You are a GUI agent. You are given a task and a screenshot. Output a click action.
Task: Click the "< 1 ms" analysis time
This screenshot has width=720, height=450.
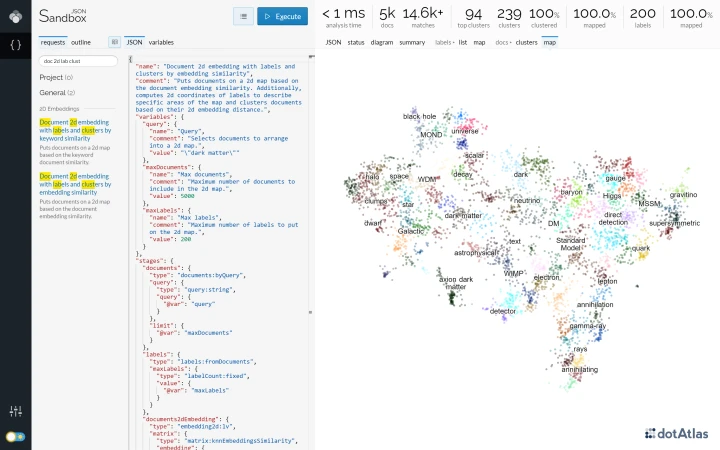click(x=343, y=17)
